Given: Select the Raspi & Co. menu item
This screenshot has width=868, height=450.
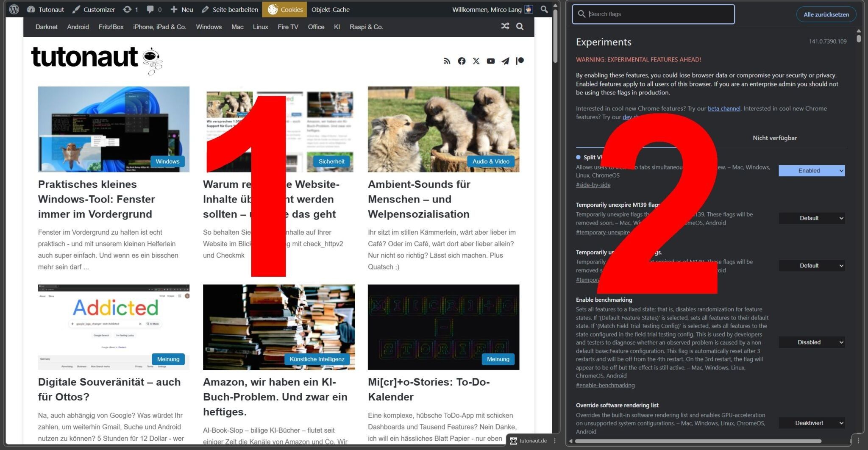Looking at the screenshot, I should [x=366, y=27].
